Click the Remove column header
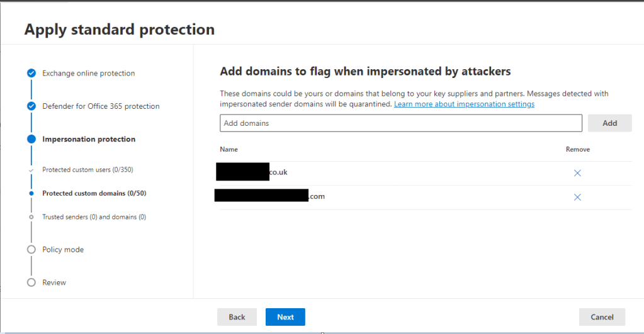 coord(577,150)
